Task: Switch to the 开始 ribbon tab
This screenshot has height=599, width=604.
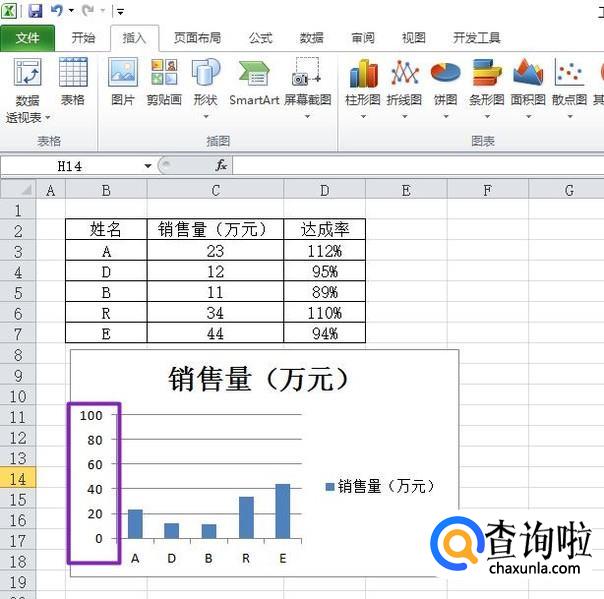Action: click(83, 38)
